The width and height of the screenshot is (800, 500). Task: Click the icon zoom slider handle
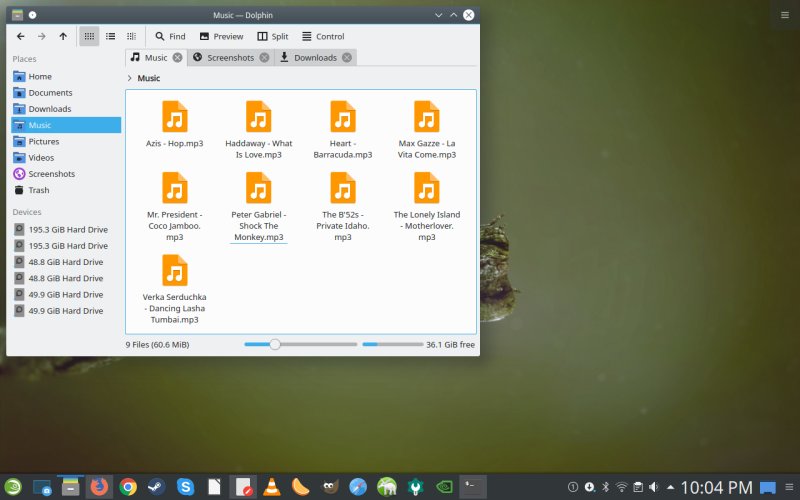click(275, 344)
